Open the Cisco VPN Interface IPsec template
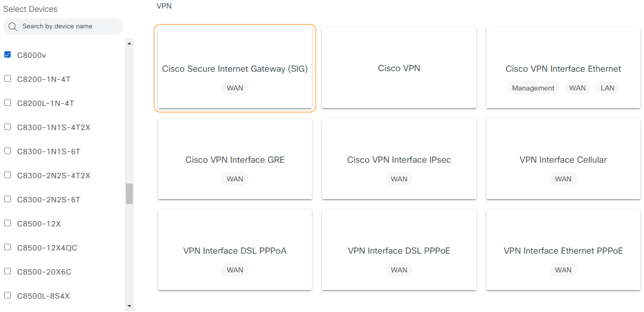 point(399,159)
